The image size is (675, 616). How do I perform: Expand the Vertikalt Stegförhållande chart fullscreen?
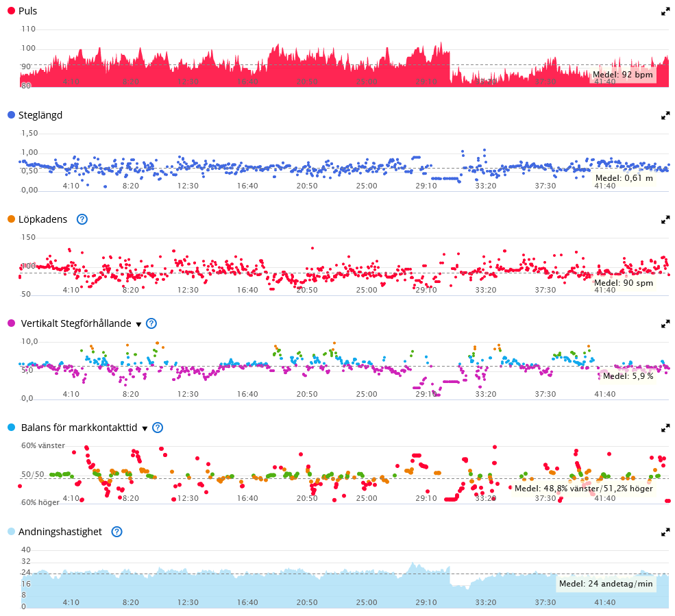(665, 324)
